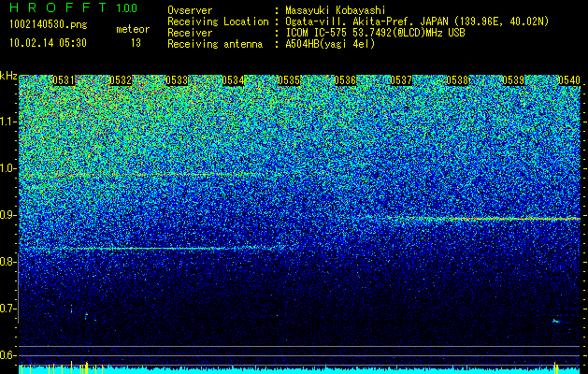Click the date stamp 10.02.14 05:30
The image size is (588, 374).
click(x=48, y=43)
